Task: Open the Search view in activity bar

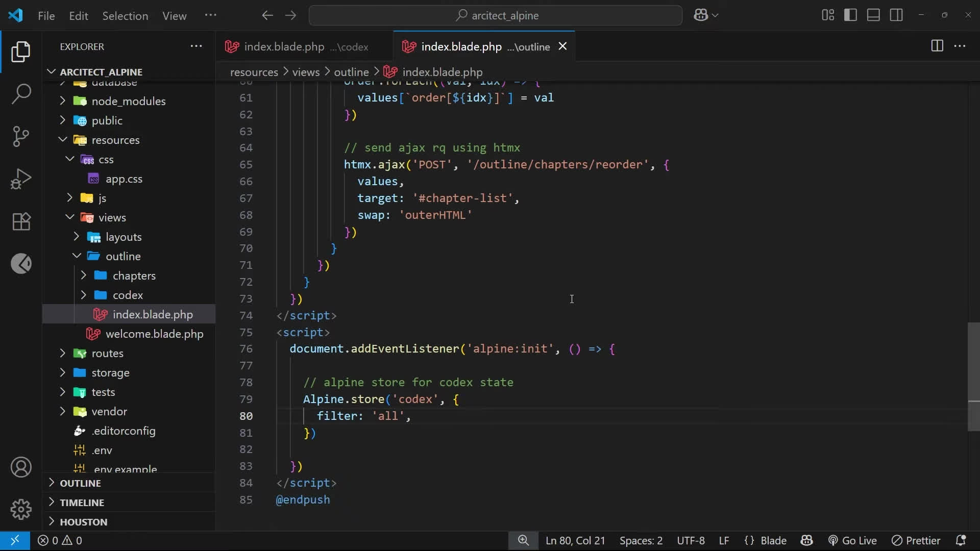Action: (x=21, y=94)
